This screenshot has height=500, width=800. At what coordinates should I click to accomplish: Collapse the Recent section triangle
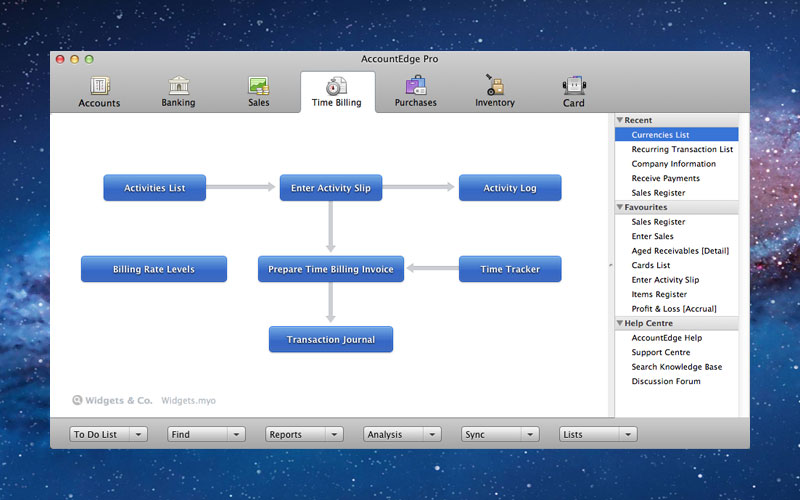tap(620, 120)
